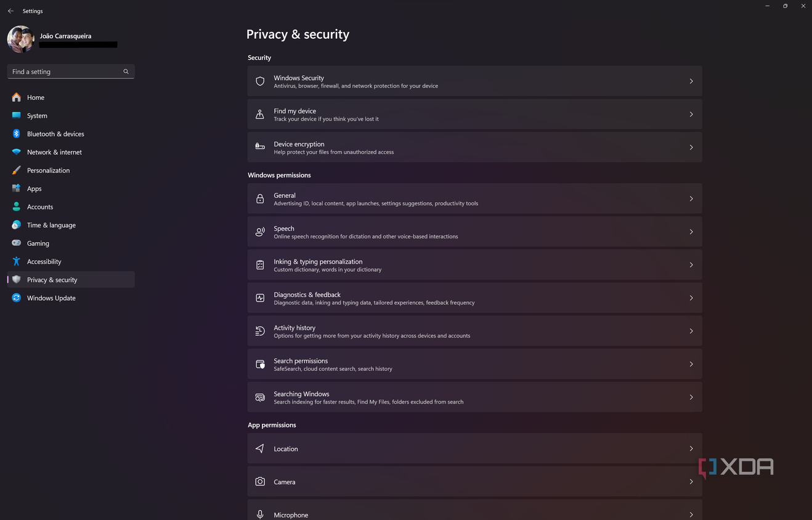Click the General lock icon
Image resolution: width=812 pixels, height=520 pixels.
pyautogui.click(x=260, y=198)
